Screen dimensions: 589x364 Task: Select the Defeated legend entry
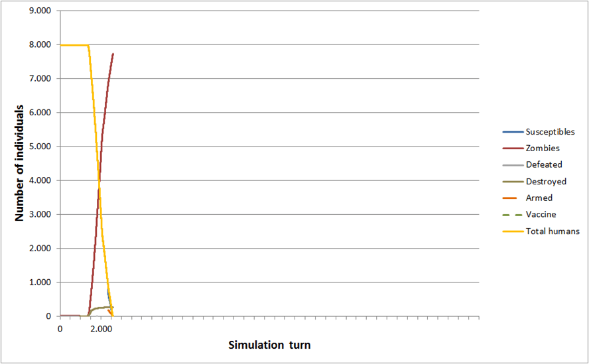(543, 164)
